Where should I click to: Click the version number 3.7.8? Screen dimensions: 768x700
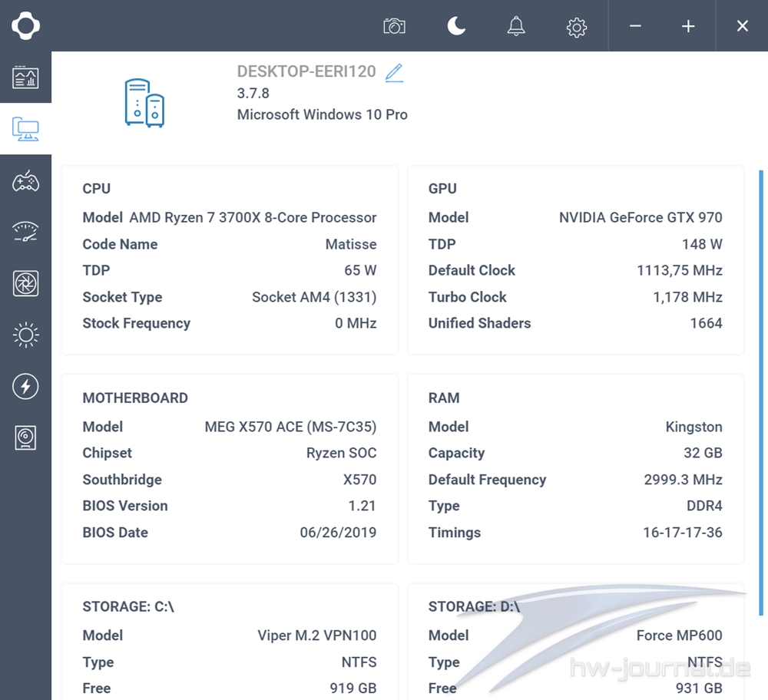point(253,93)
